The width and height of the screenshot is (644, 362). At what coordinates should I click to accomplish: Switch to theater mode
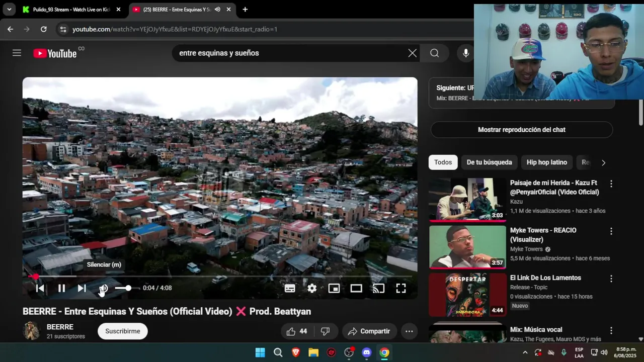[356, 288]
